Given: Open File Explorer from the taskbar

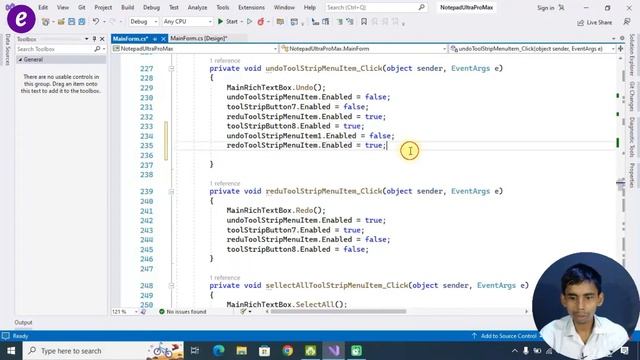Looking at the screenshot, I should click(242, 351).
